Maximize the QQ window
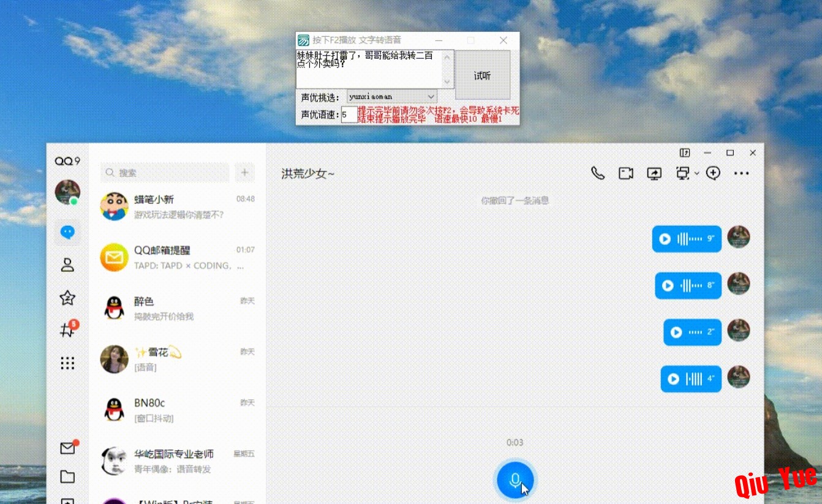Viewport: 822px width, 504px height. [x=730, y=152]
